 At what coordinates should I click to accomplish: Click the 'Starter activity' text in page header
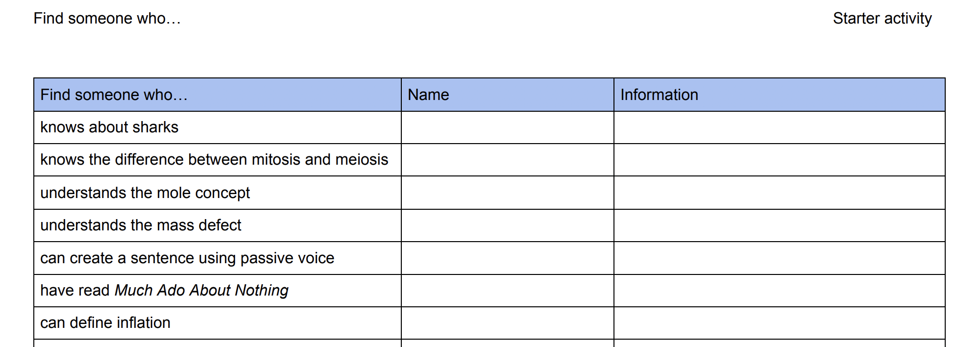882,19
